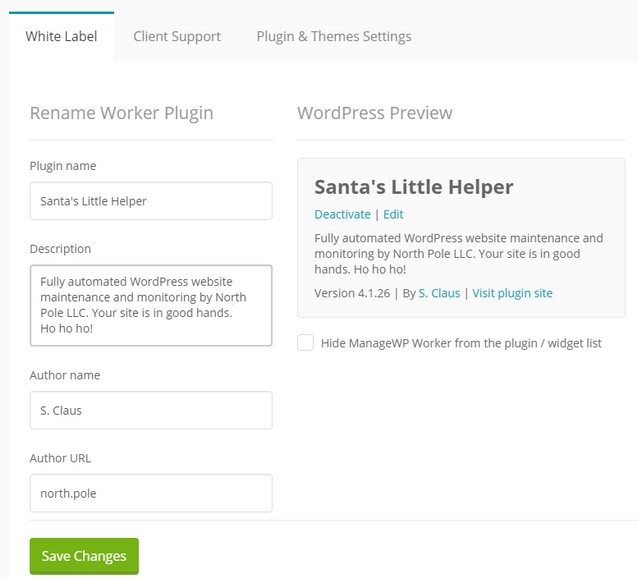Screen dimensions: 638x579
Task: Tick the Hide ManageWP Worker checkbox
Action: click(306, 343)
